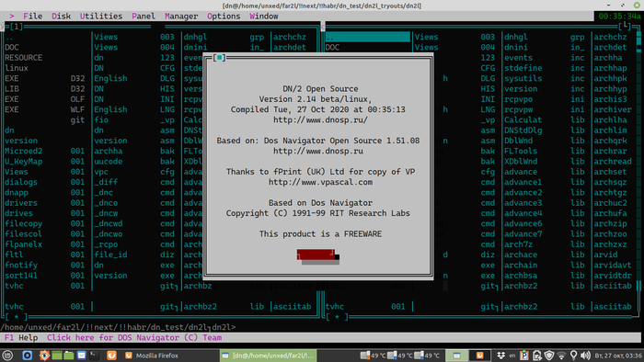Select the RESOURCE folder in the left panel
644x362 pixels.
point(23,58)
